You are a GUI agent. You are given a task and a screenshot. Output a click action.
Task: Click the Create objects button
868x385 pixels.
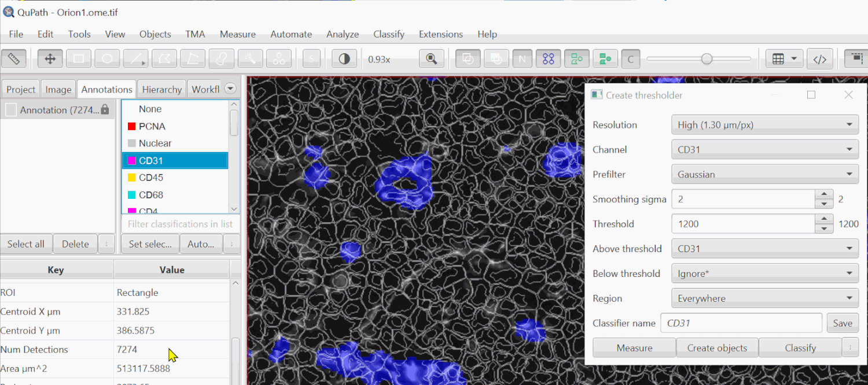[x=717, y=348]
